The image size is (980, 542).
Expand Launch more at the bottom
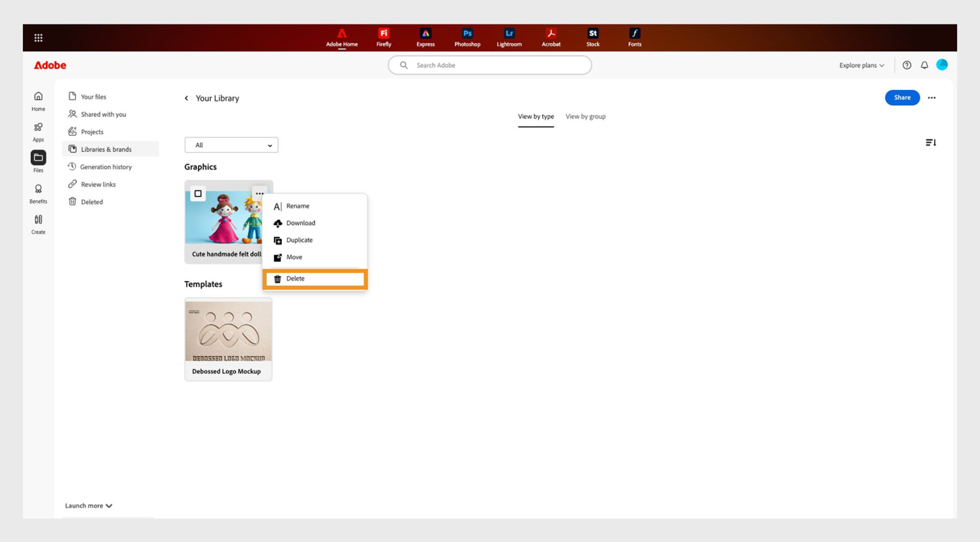(88, 505)
